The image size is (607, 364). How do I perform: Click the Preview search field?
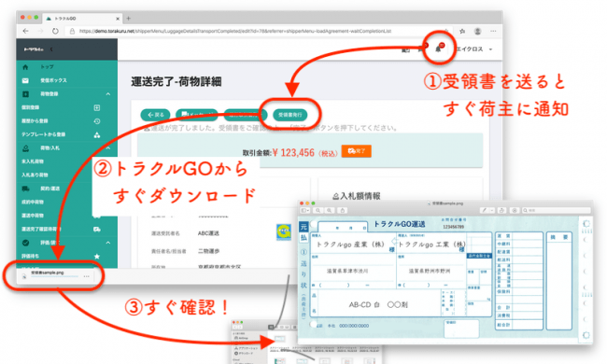coord(556,210)
